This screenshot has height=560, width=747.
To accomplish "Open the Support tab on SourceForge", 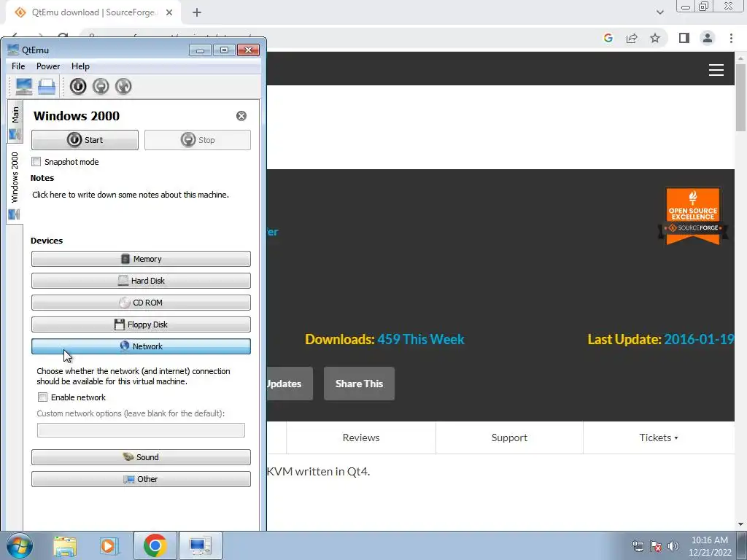I will pyautogui.click(x=509, y=437).
